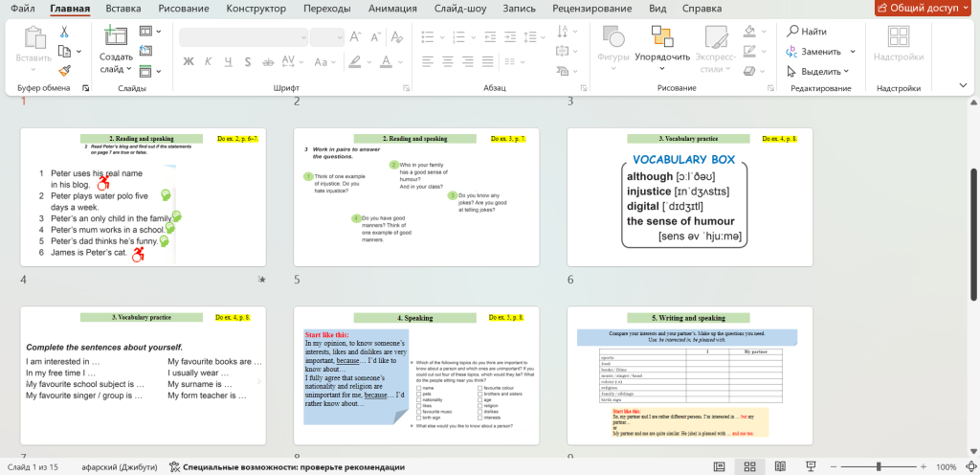Click the align text vertically icon
Screen dimensions: 980x475
(562, 51)
